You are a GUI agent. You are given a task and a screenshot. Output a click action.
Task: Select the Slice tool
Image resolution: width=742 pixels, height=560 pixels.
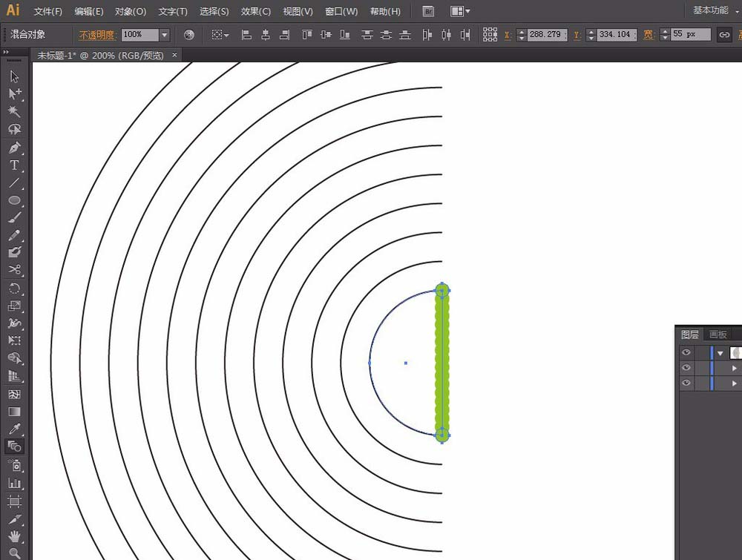(x=14, y=519)
